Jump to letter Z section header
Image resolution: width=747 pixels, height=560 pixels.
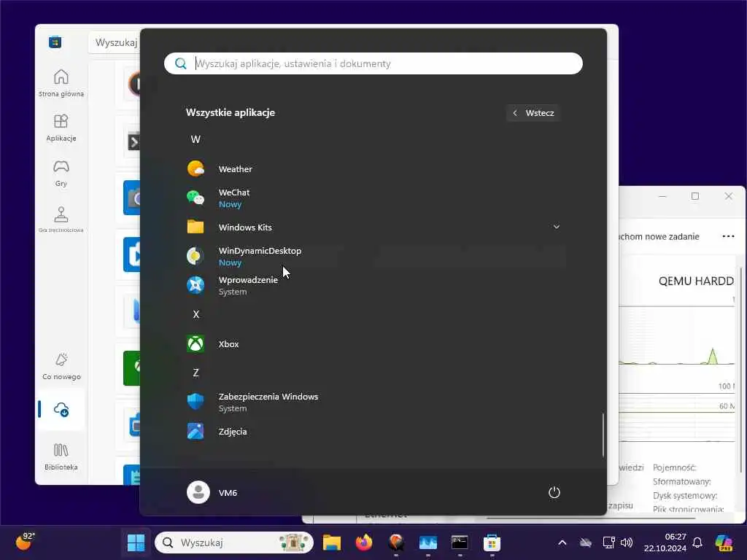[x=196, y=373]
